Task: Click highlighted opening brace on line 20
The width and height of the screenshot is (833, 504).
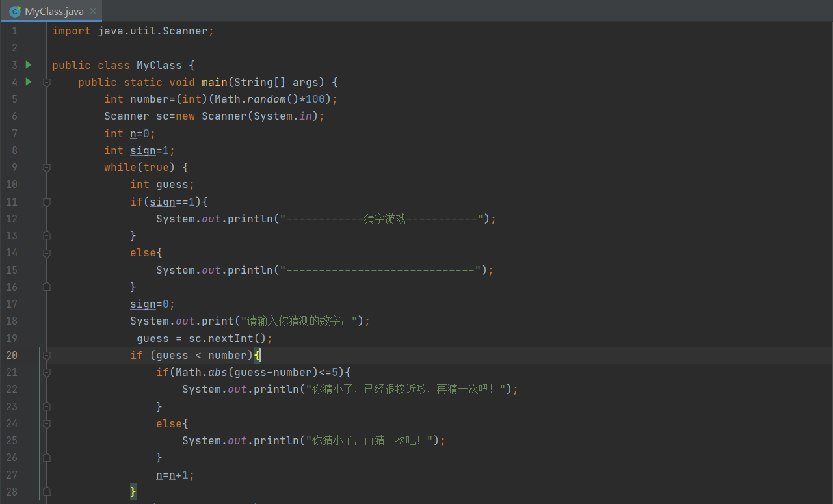Action: [x=257, y=355]
